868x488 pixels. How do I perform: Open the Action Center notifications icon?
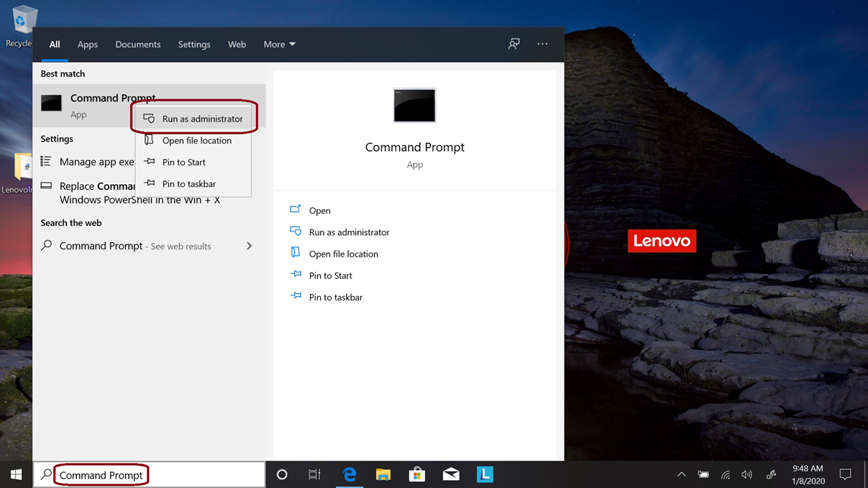point(846,474)
